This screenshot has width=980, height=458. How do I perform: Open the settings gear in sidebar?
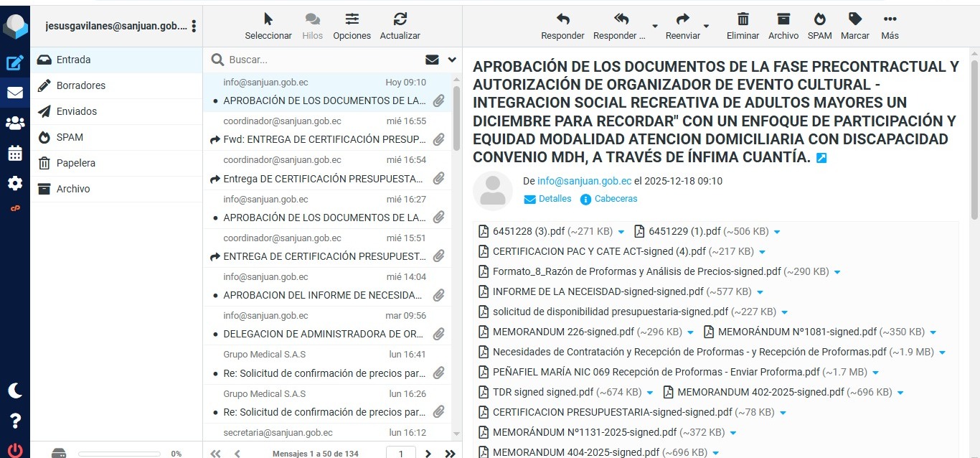pyautogui.click(x=14, y=183)
